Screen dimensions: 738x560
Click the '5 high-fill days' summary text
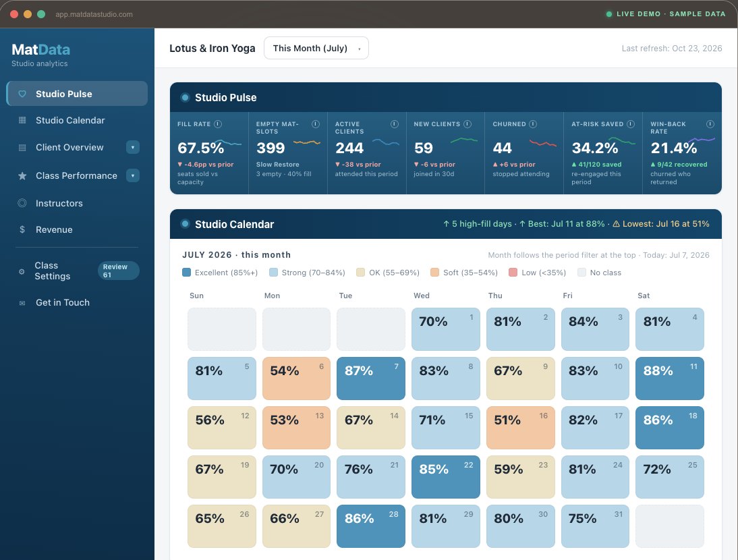[477, 224]
